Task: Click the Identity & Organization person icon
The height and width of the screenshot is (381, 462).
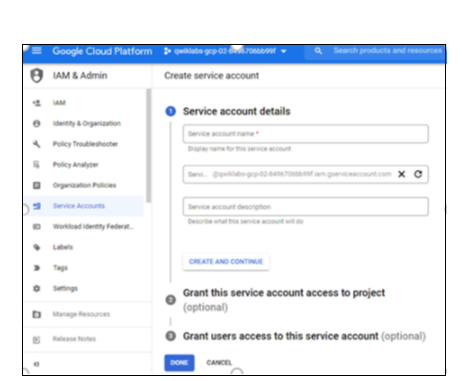Action: [x=37, y=123]
